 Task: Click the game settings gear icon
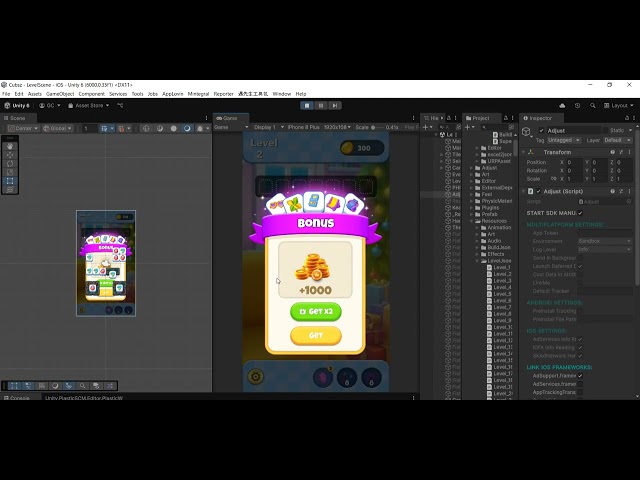tap(256, 376)
